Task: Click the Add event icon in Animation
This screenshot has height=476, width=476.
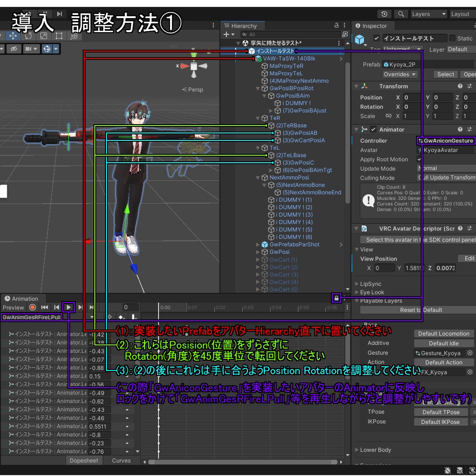Action: [134, 317]
